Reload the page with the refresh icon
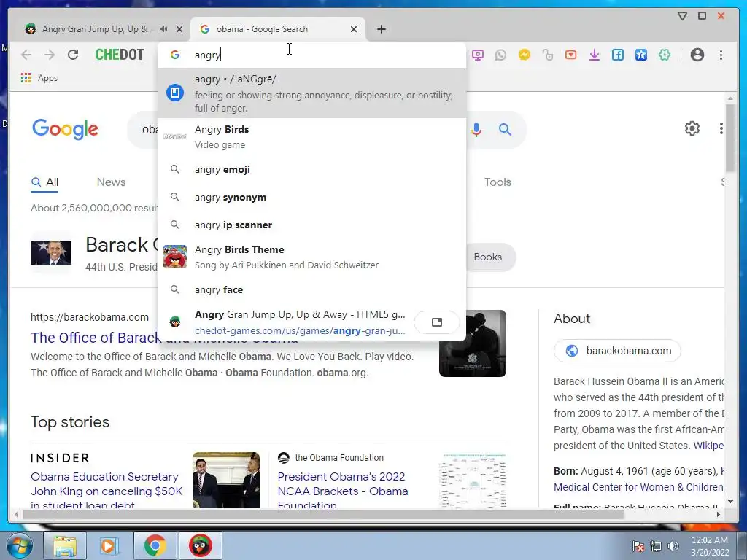747x560 pixels. (73, 55)
